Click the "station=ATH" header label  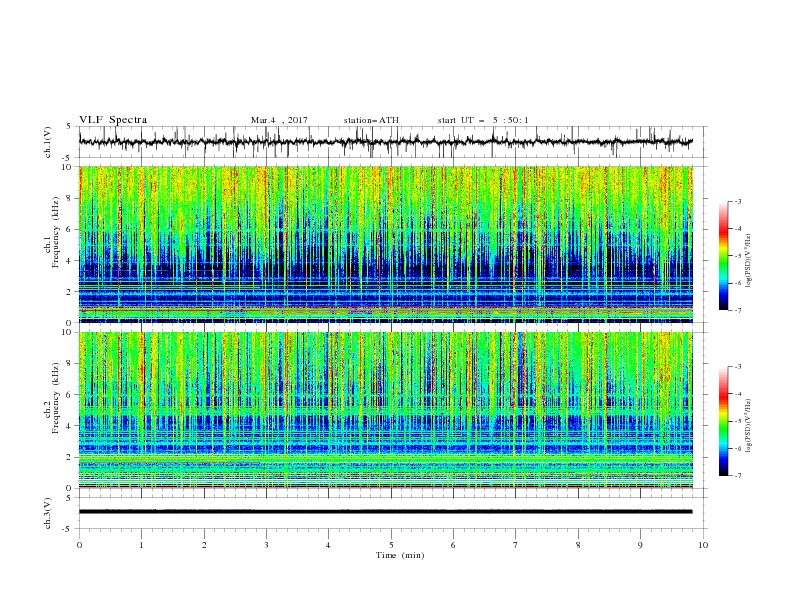tap(371, 120)
